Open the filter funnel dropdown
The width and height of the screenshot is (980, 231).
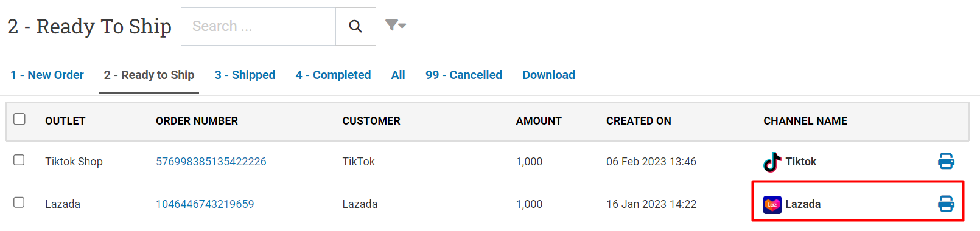click(x=396, y=25)
